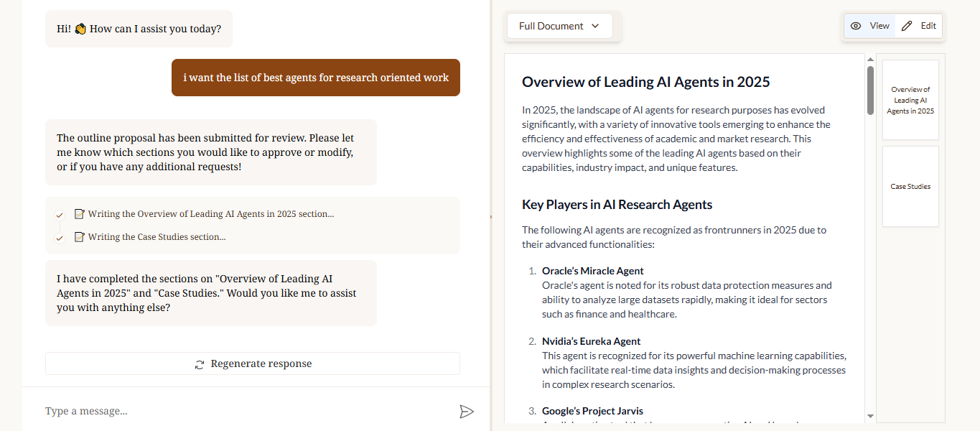
Task: Click the pencil icon for Edit mode
Action: 907,26
